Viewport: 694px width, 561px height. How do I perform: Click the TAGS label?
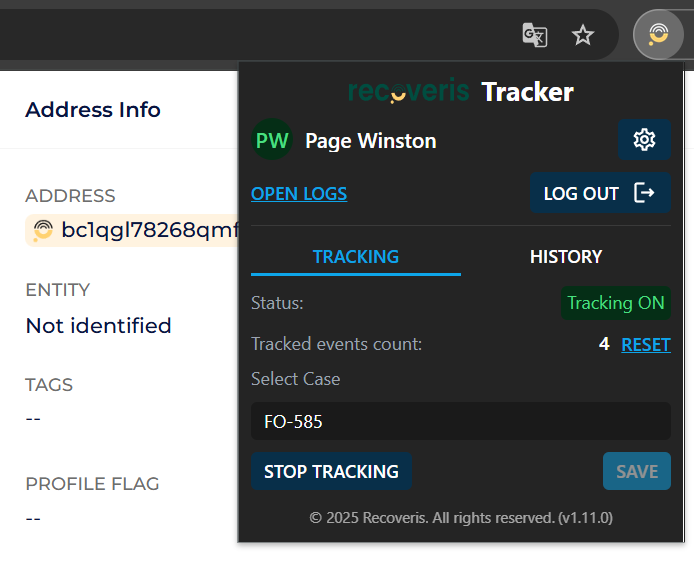tap(49, 385)
